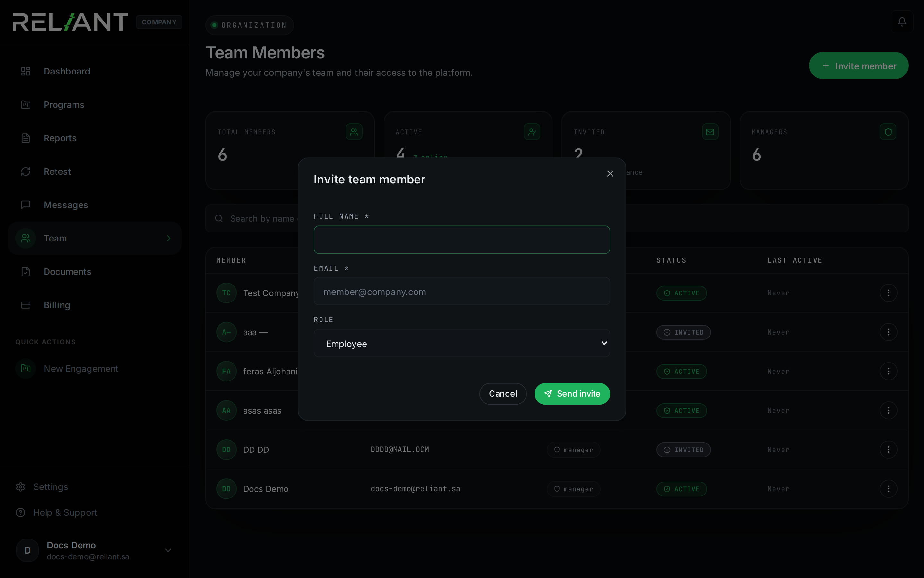Click the Reports document icon
The image size is (924, 578).
coord(26,138)
